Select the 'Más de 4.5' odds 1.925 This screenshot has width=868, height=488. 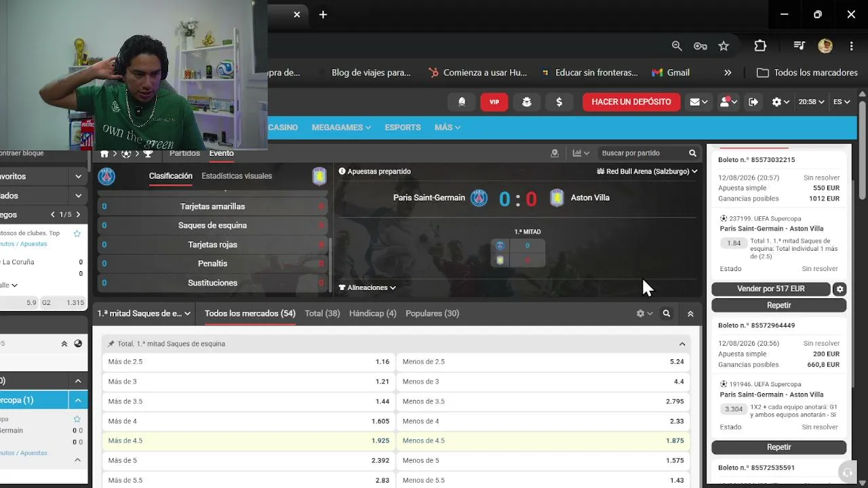[x=249, y=441]
